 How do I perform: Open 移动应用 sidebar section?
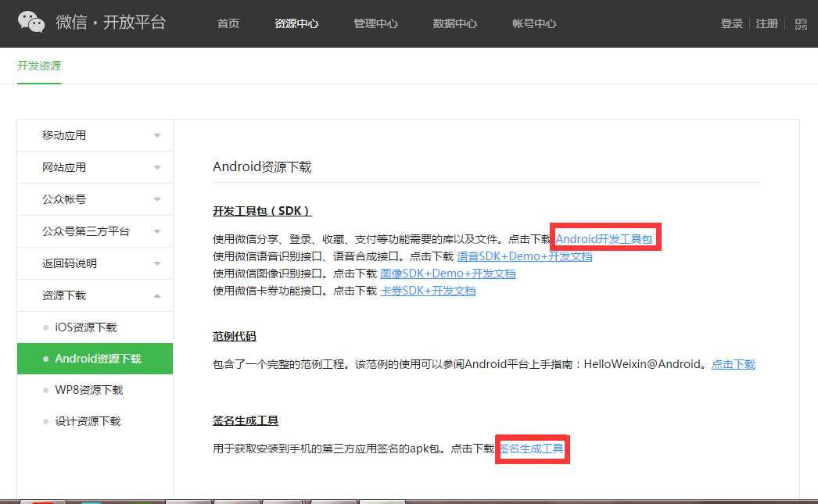pos(95,135)
